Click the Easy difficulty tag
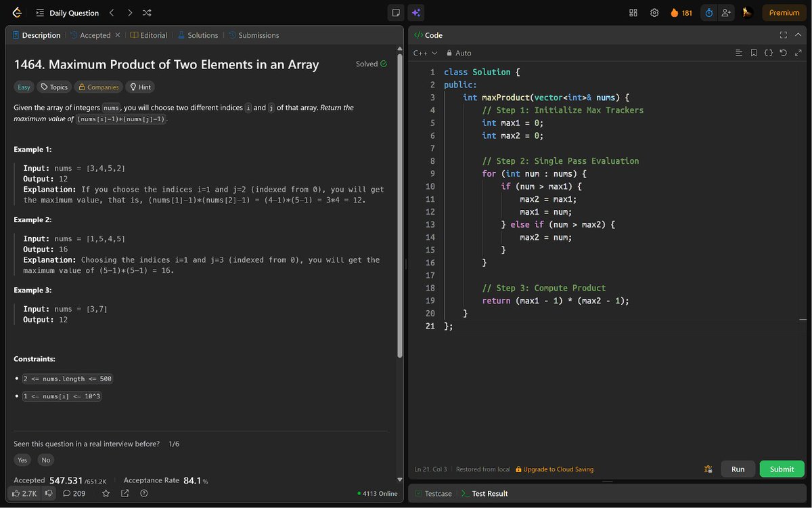Image resolution: width=812 pixels, height=508 pixels. [24, 87]
